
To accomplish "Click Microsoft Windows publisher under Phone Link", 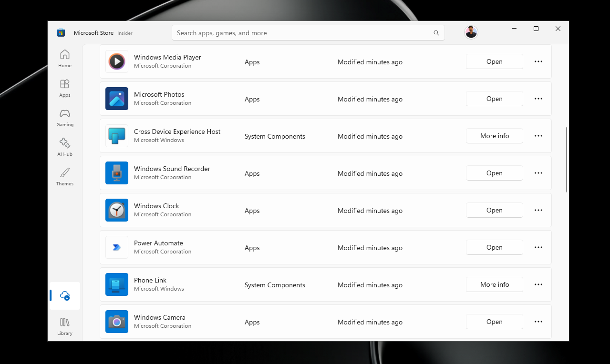I will click(x=159, y=289).
